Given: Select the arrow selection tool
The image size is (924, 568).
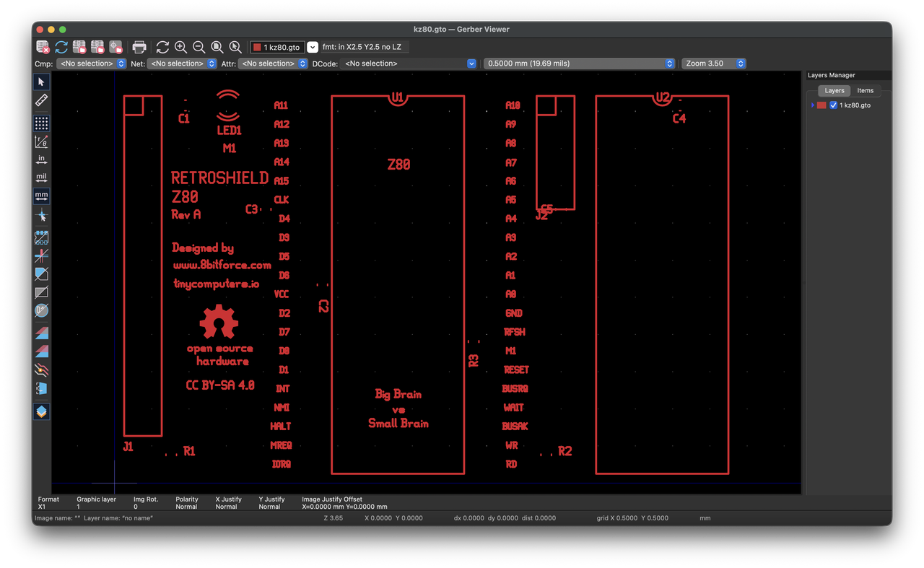Looking at the screenshot, I should pos(41,82).
